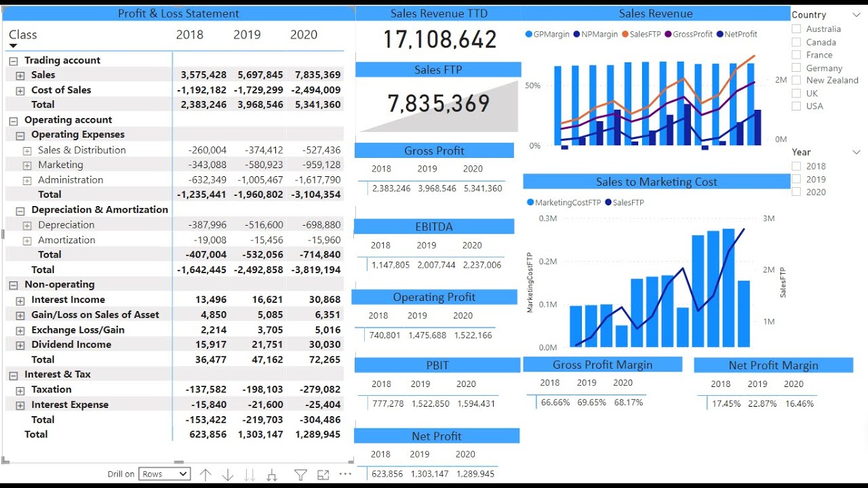Enter focus mode on the Profit & Loss matrix
Image resolution: width=868 pixels, height=488 pixels.
point(322,474)
